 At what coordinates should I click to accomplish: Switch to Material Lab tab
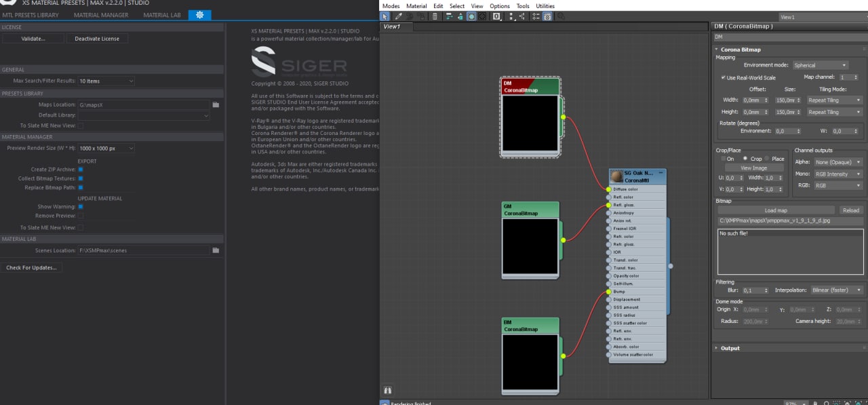point(162,15)
